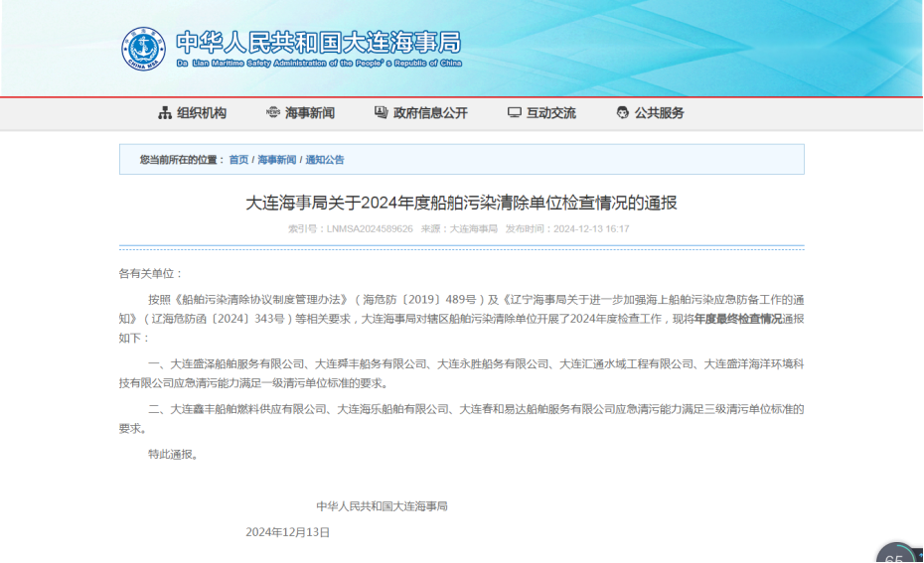
Task: Click the China MSA anchor logo
Action: 143,49
